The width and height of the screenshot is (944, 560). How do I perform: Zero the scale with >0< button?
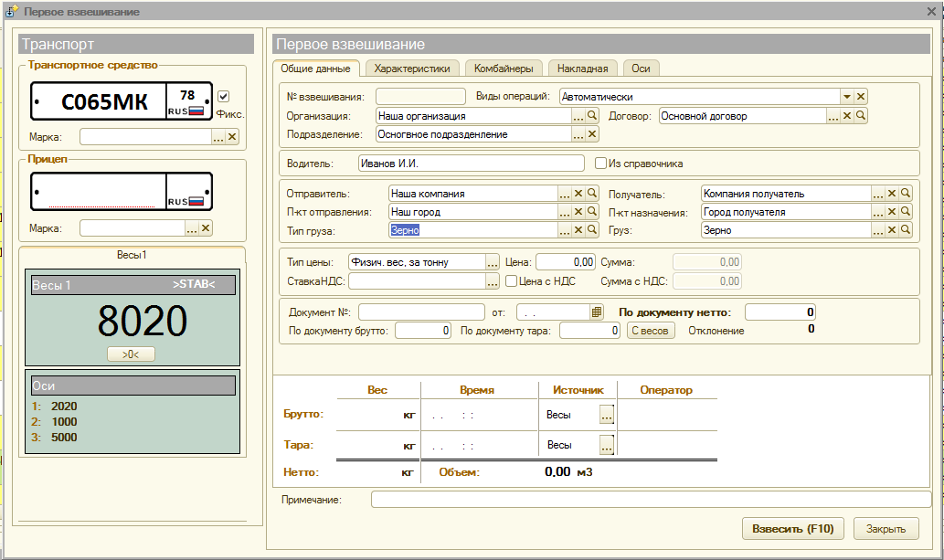coord(132,354)
